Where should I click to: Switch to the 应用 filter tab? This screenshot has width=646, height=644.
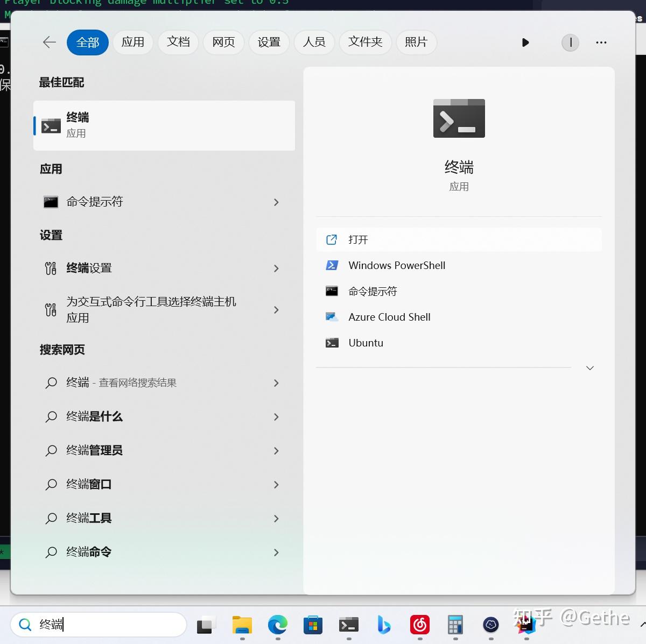[x=133, y=43]
